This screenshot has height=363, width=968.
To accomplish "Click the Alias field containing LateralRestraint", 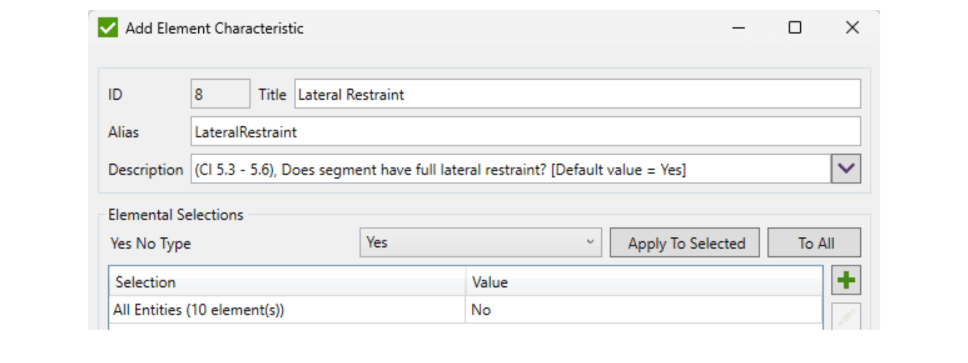I will click(525, 132).
